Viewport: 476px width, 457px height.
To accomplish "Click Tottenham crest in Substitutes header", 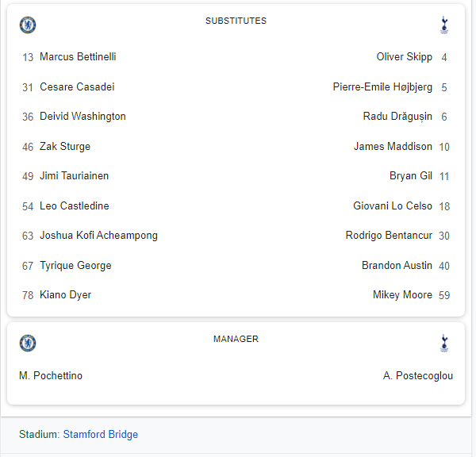I will coord(444,25).
